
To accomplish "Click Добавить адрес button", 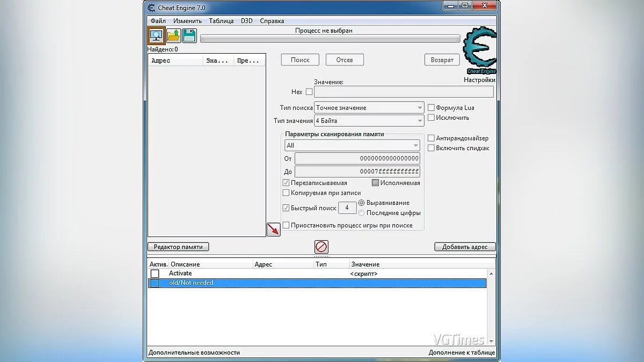I will point(465,247).
